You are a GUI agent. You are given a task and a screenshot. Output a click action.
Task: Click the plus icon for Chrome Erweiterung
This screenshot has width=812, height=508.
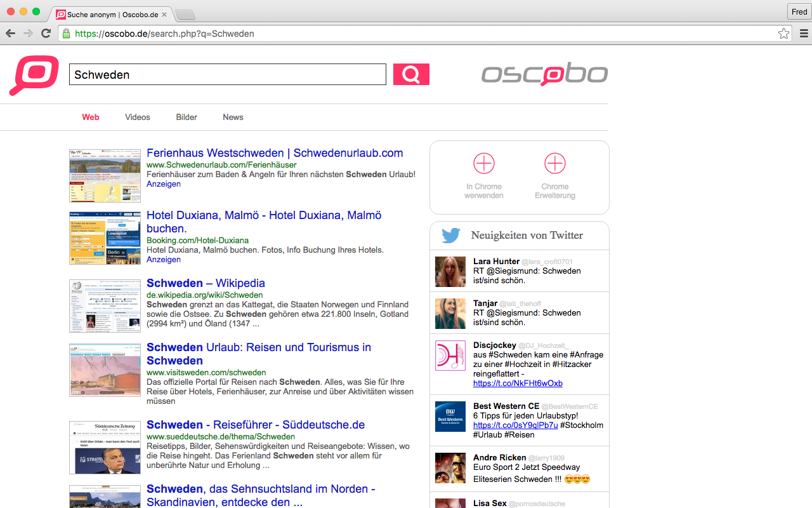click(x=555, y=164)
